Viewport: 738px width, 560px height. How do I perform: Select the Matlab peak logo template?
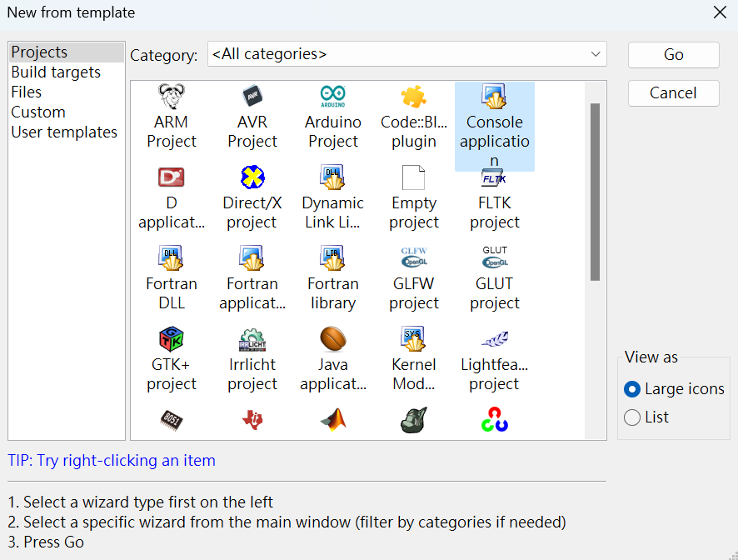333,420
